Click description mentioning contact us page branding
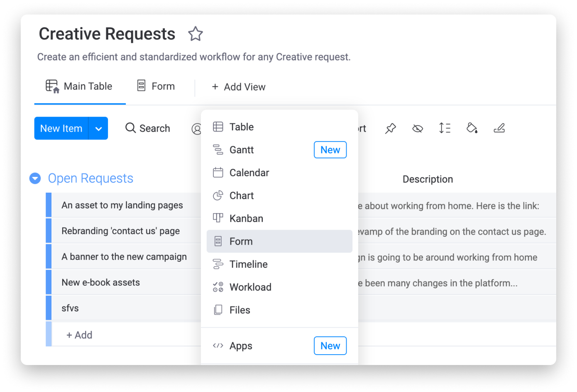The width and height of the screenshot is (577, 392). 452,232
